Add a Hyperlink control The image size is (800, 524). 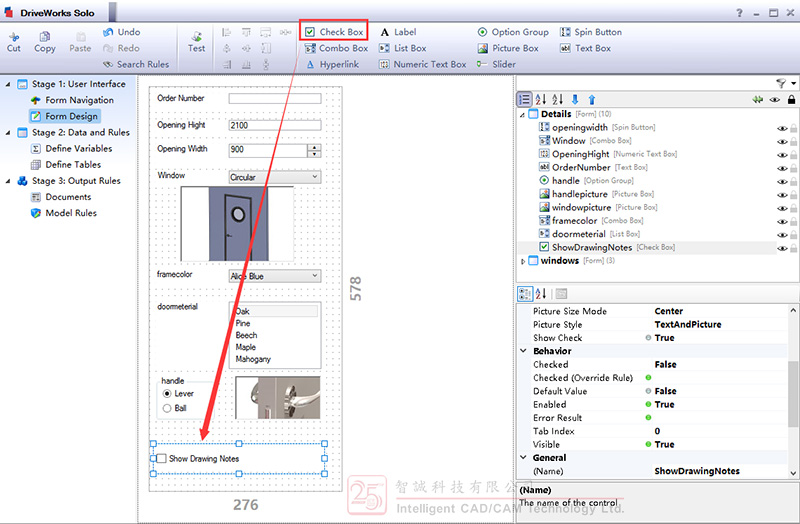pos(333,64)
